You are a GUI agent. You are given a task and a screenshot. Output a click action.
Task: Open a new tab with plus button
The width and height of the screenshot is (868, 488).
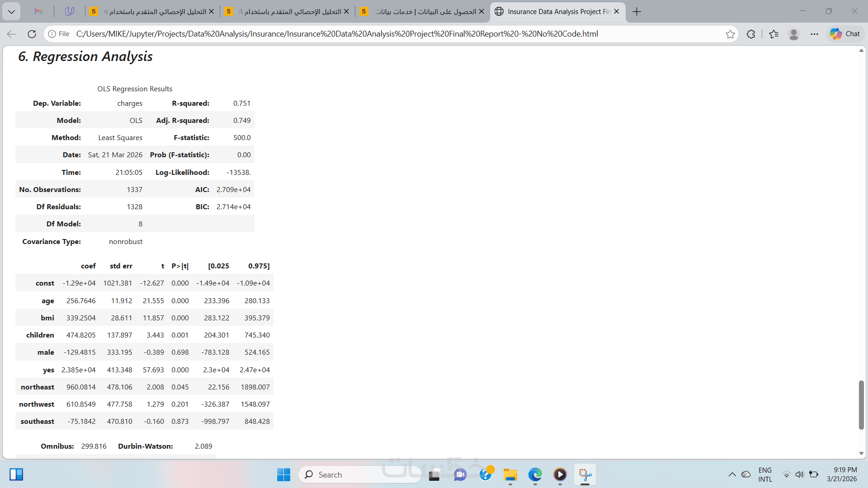637,11
